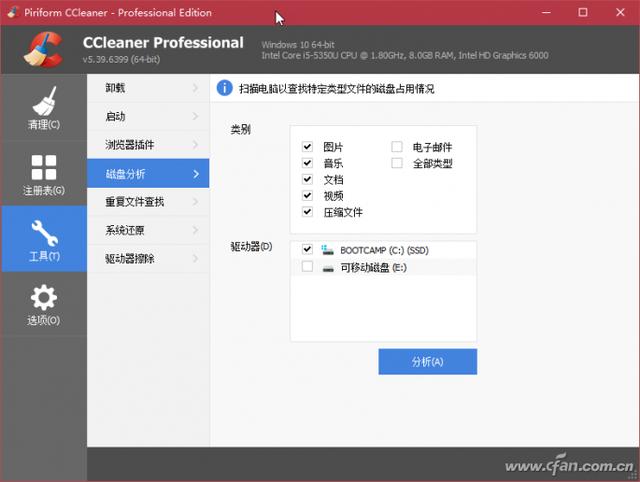The width and height of the screenshot is (640, 482).
Task: Check the 可移动磁盘 (E:) drive checkbox
Action: [x=307, y=267]
